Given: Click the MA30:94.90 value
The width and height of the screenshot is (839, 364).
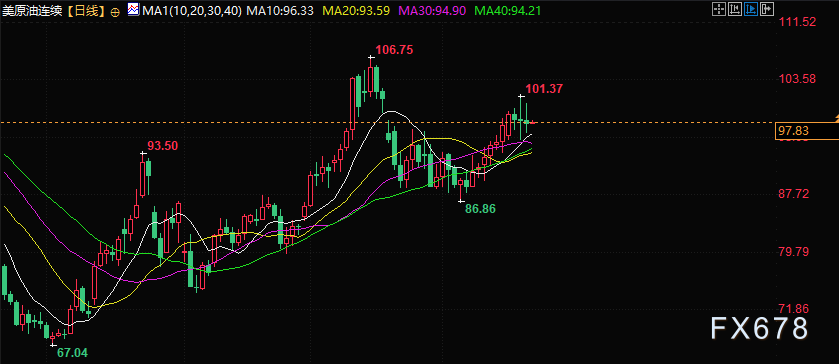Looking at the screenshot, I should click(x=432, y=11).
